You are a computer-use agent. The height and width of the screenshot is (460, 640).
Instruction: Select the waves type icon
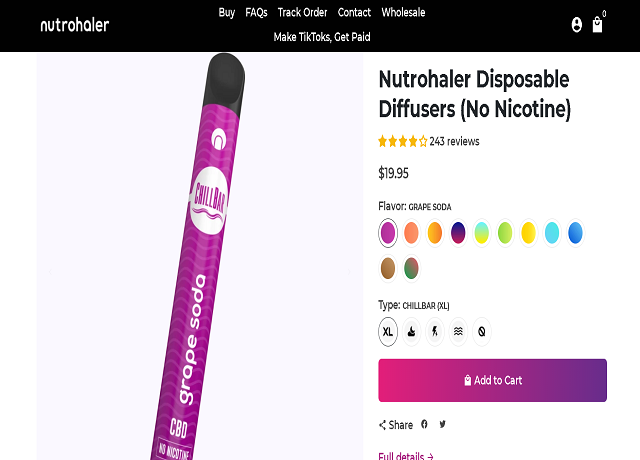458,331
